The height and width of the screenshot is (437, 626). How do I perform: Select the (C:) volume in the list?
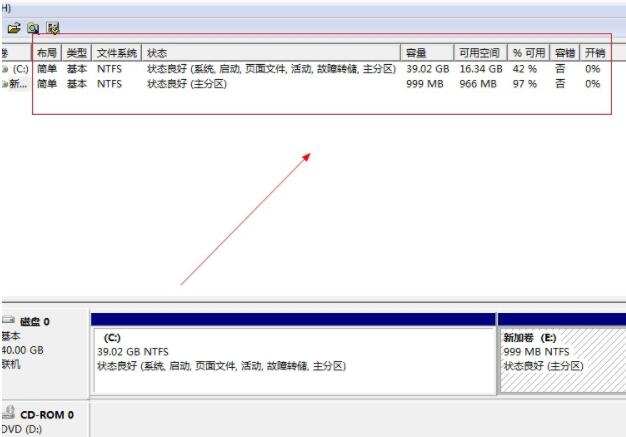16,69
